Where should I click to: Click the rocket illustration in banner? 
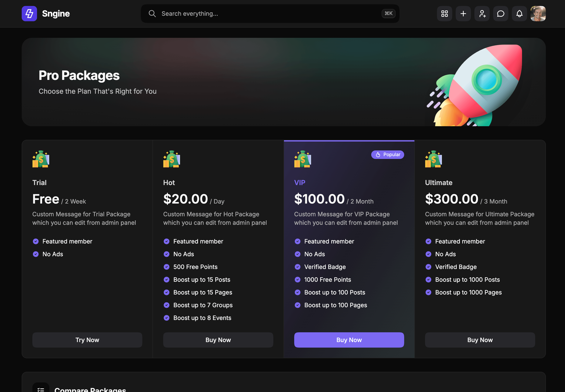coord(475,85)
